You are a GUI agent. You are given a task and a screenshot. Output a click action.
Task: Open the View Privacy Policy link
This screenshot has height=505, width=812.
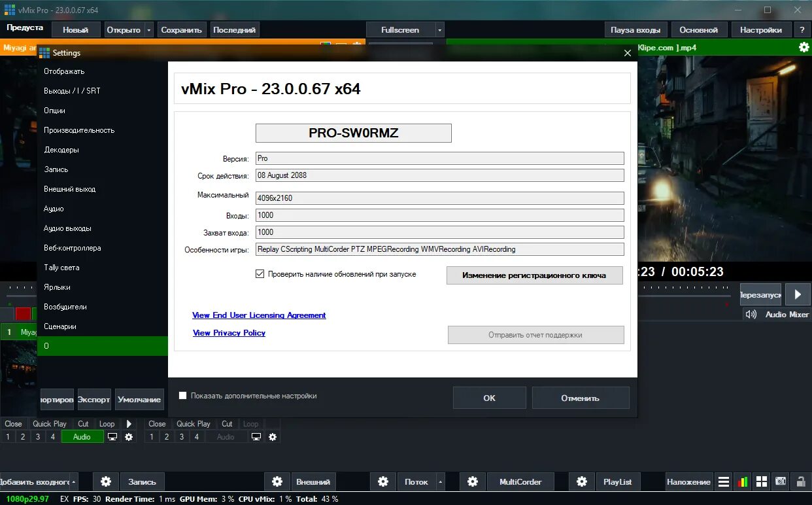[x=229, y=333]
